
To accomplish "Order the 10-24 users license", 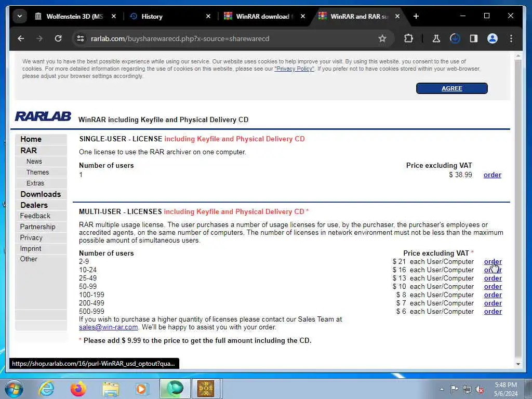I will click(x=493, y=270).
